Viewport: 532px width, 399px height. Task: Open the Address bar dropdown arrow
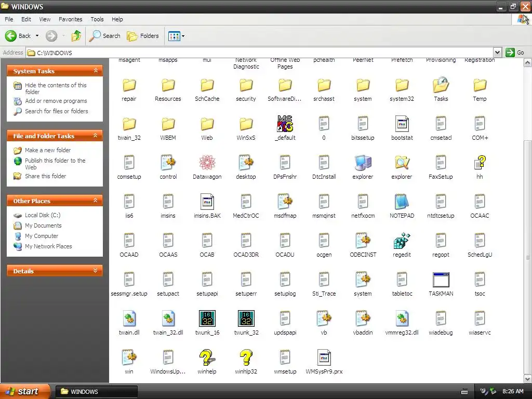click(x=497, y=52)
